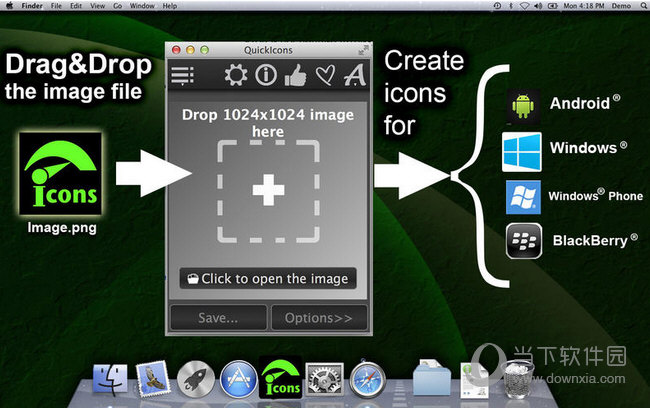
Task: Click the 'Drop 1024x1024 image here' text
Action: (268, 123)
